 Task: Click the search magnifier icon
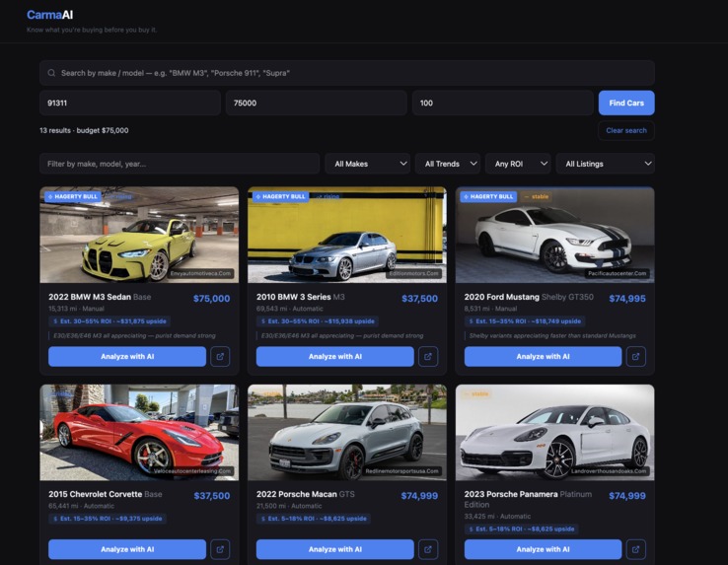51,73
